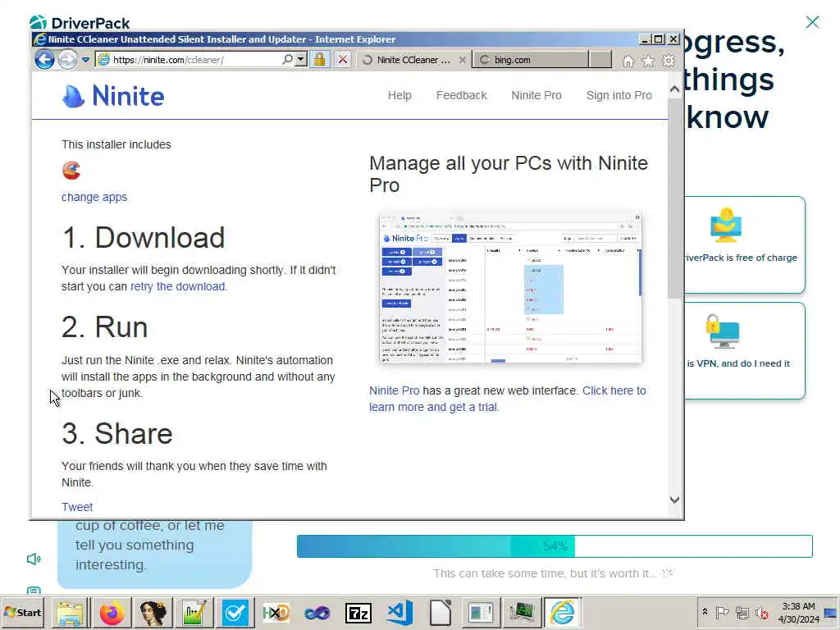Stop page loading with red X
The height and width of the screenshot is (630, 840).
[x=343, y=59]
